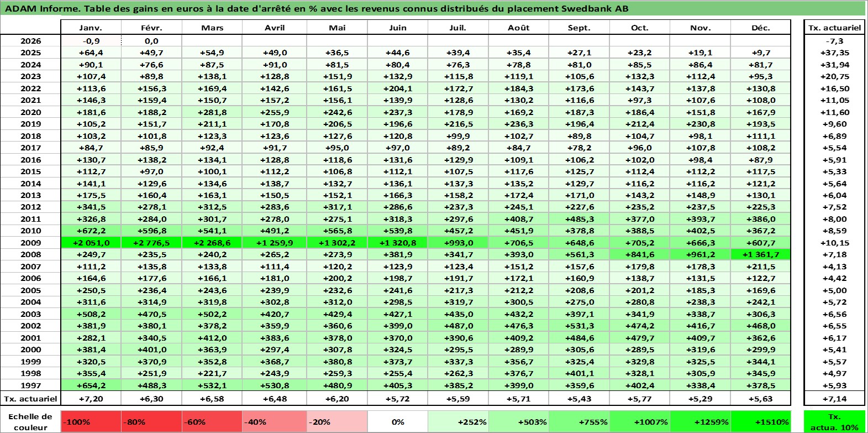Click the cell showing +961,2

click(700, 254)
